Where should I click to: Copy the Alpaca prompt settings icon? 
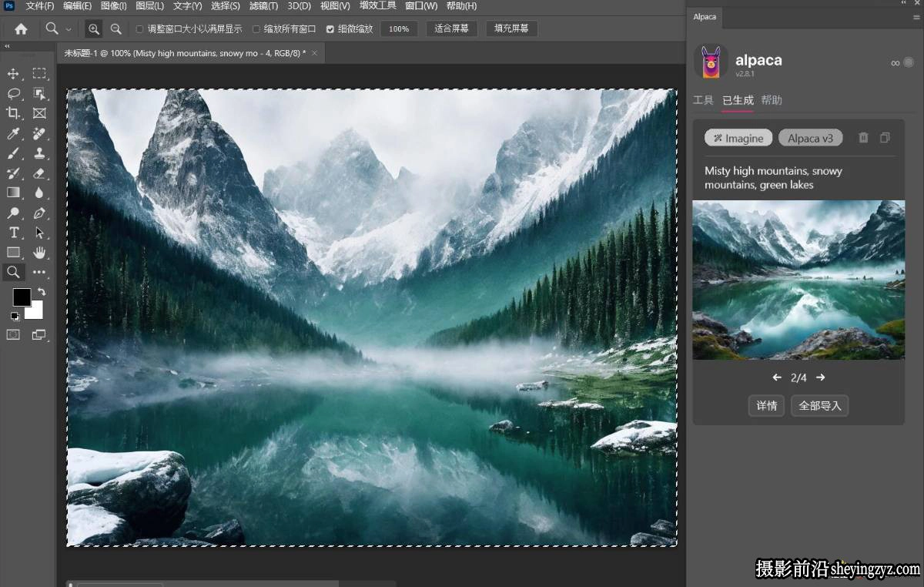click(x=885, y=138)
